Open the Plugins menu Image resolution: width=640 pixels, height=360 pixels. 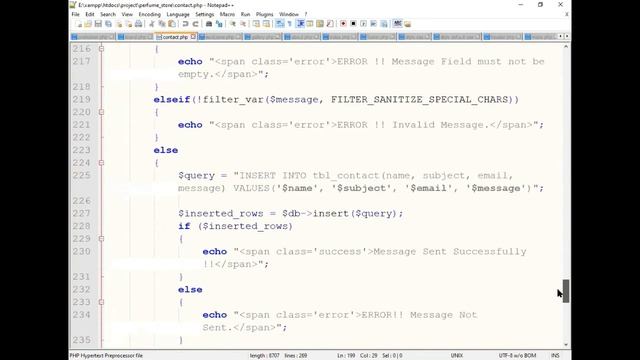pos(264,14)
